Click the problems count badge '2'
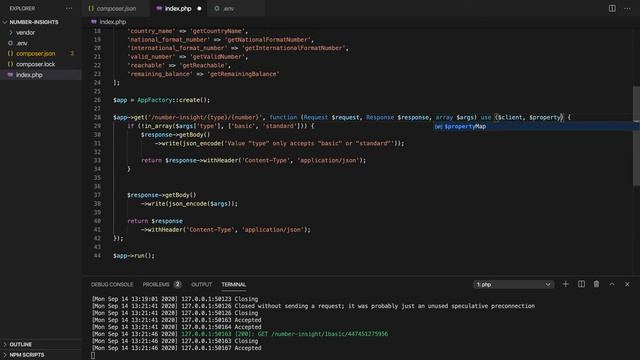This screenshot has height=360, width=640. pyautogui.click(x=178, y=284)
